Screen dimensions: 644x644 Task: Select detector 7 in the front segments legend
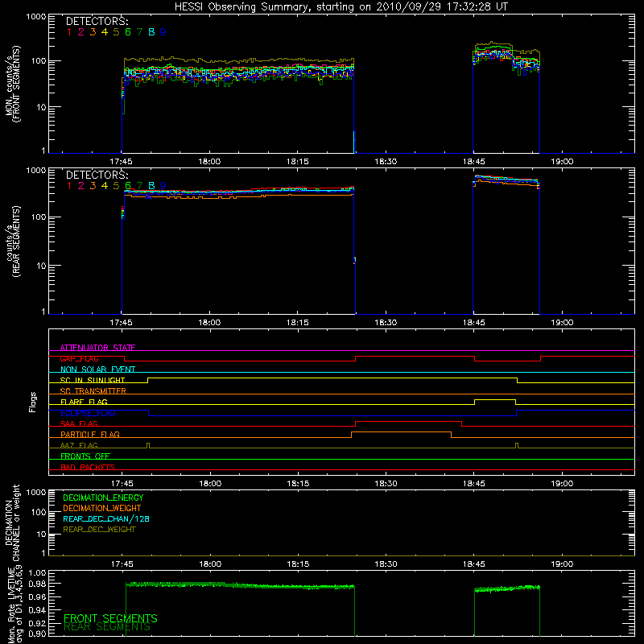tap(139, 32)
